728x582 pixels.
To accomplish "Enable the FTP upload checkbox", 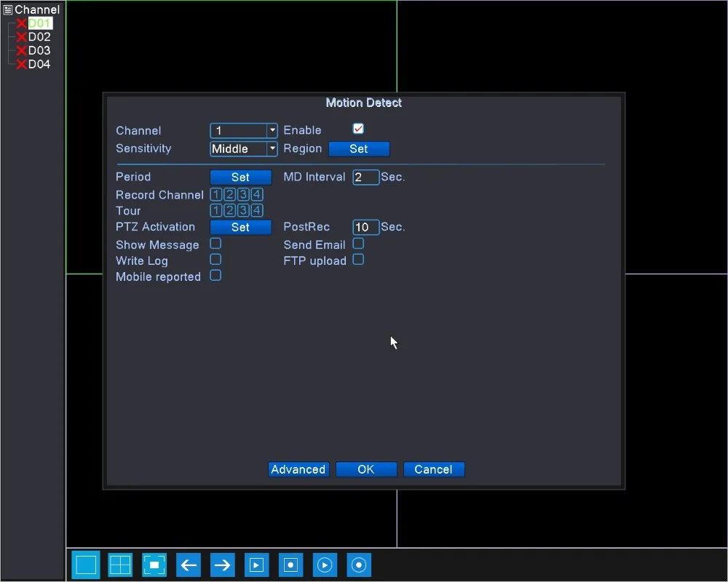I will [x=358, y=260].
